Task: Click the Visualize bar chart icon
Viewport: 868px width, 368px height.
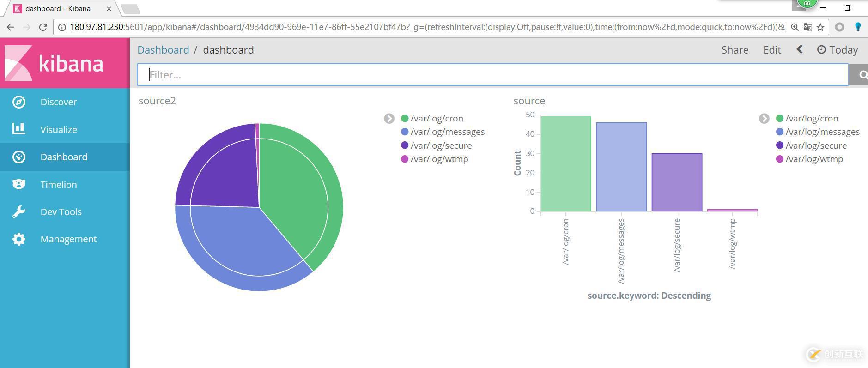Action: pyautogui.click(x=19, y=129)
